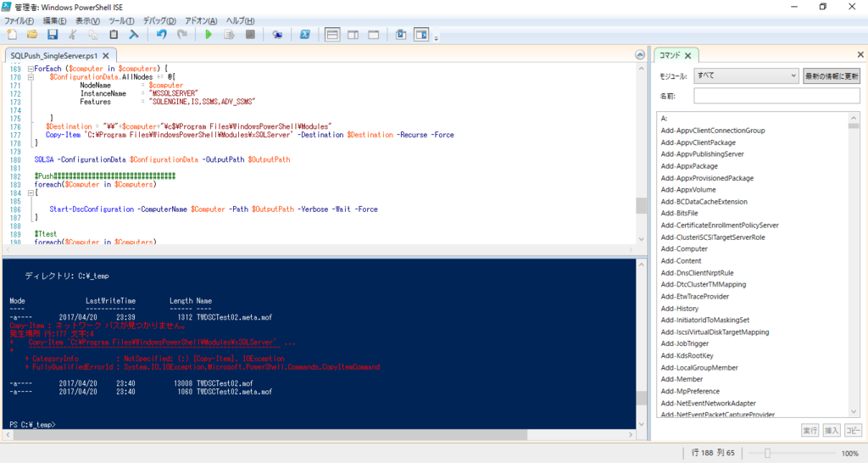Open the ツール(T) menu
This screenshot has width=868, height=463.
tap(121, 21)
